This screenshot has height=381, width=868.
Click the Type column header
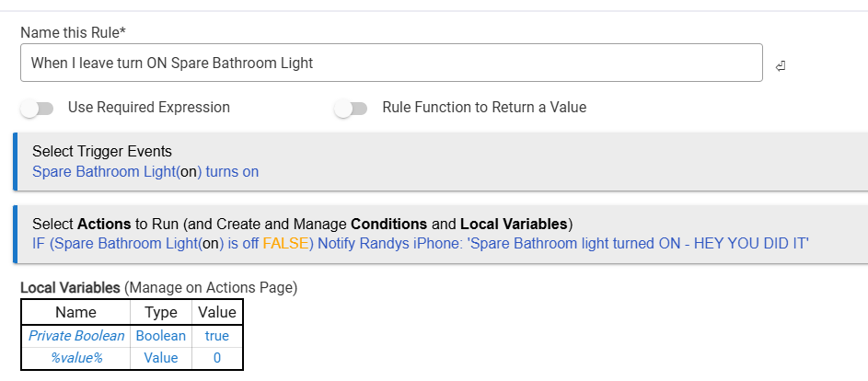tap(161, 313)
